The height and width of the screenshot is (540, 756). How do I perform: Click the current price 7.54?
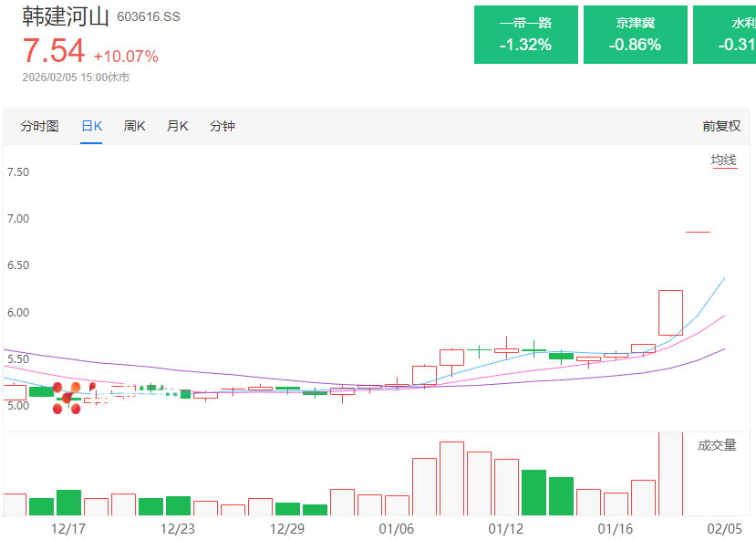[54, 52]
